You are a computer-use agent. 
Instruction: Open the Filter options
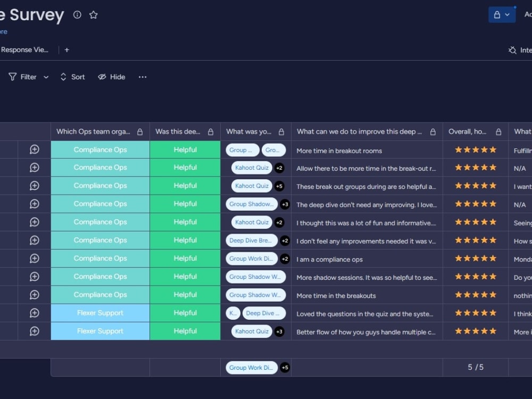tap(23, 77)
